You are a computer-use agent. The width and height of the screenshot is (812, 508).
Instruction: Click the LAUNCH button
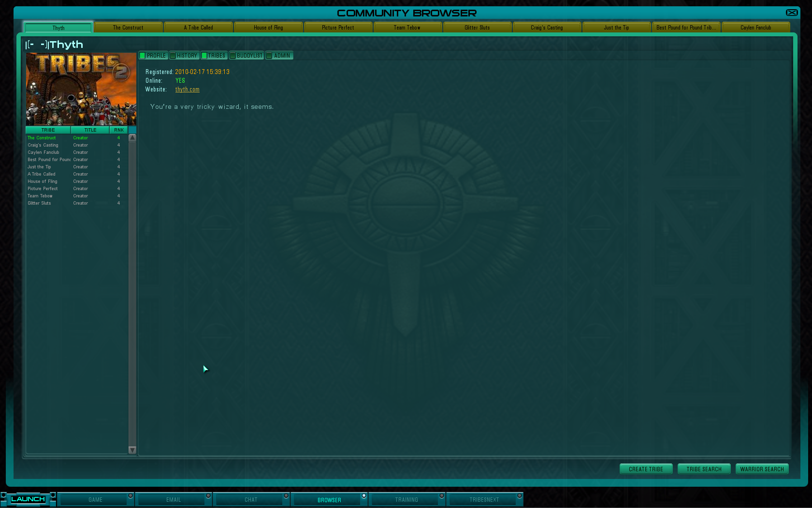coord(28,499)
